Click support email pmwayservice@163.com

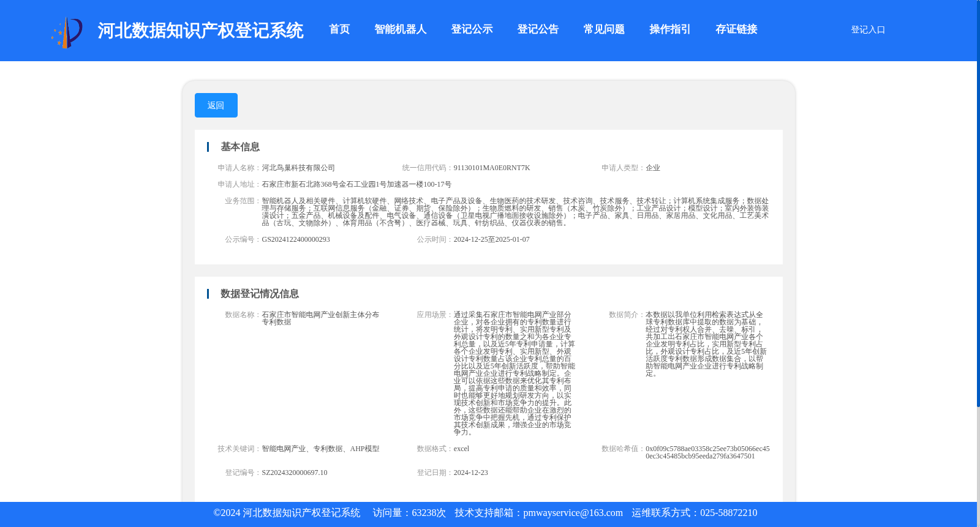(x=573, y=513)
